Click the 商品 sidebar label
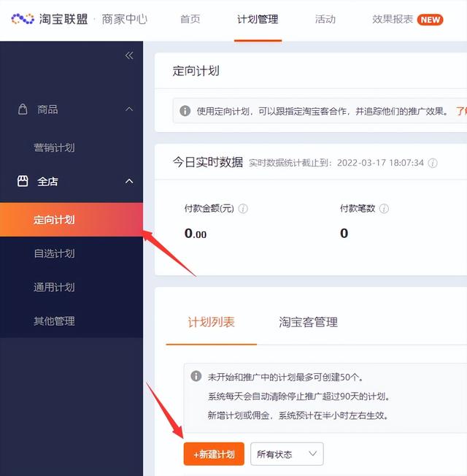Screen dimensions: 467x476 click(47, 110)
